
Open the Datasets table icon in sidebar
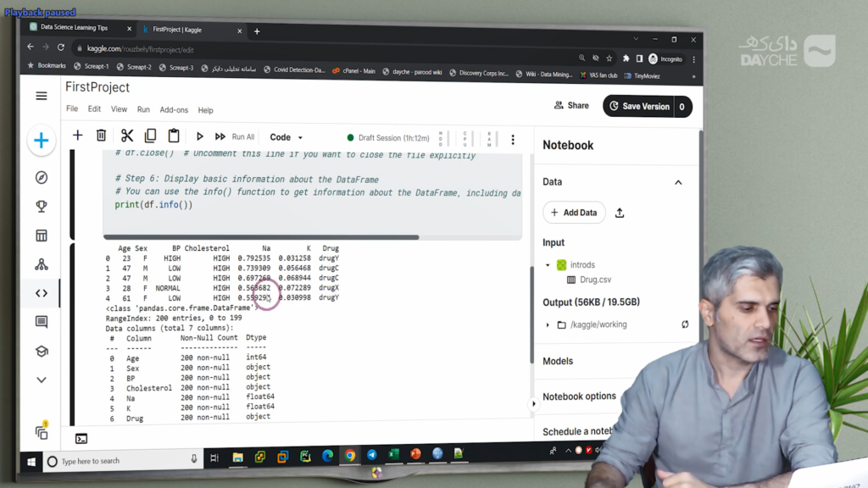click(x=42, y=236)
